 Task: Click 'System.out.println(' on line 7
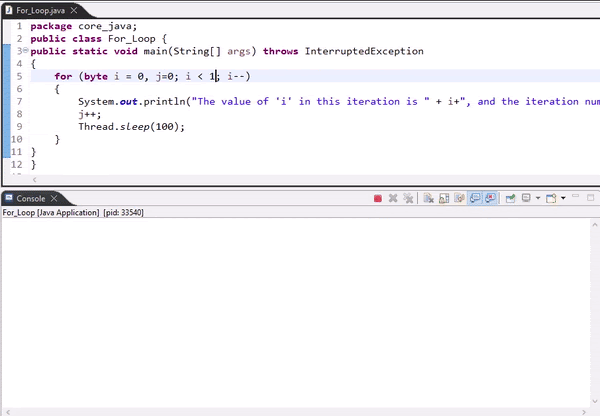[134, 101]
